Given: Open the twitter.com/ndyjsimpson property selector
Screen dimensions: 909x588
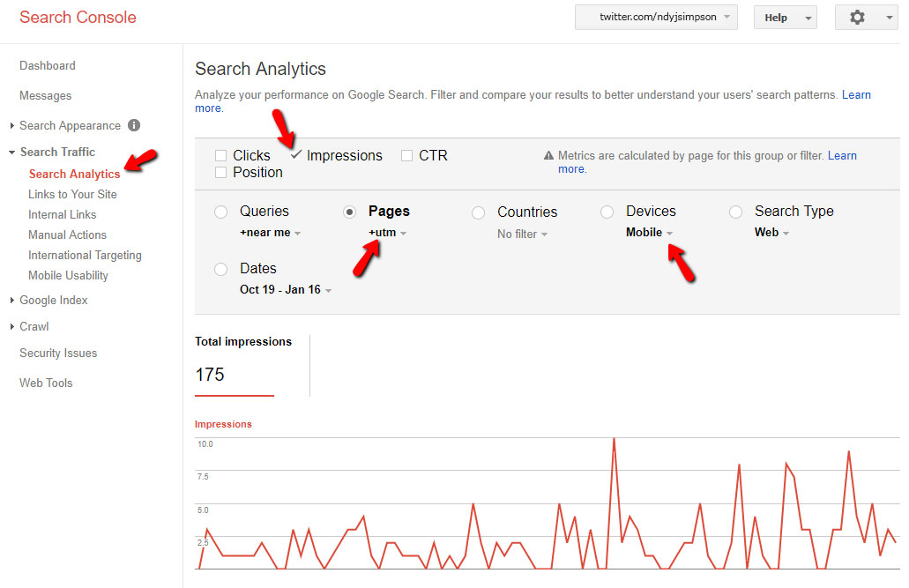Looking at the screenshot, I should tap(656, 17).
